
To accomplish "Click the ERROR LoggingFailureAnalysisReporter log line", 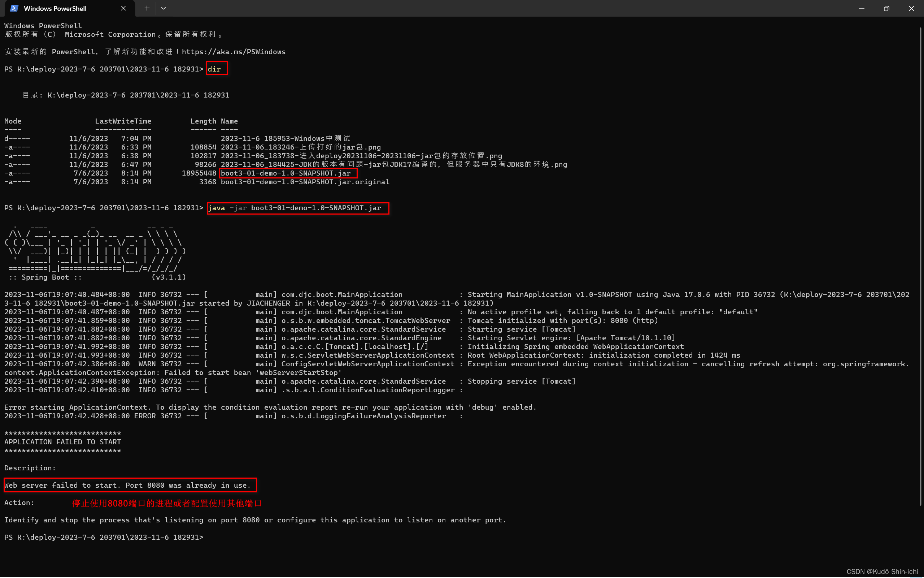I will [x=233, y=416].
